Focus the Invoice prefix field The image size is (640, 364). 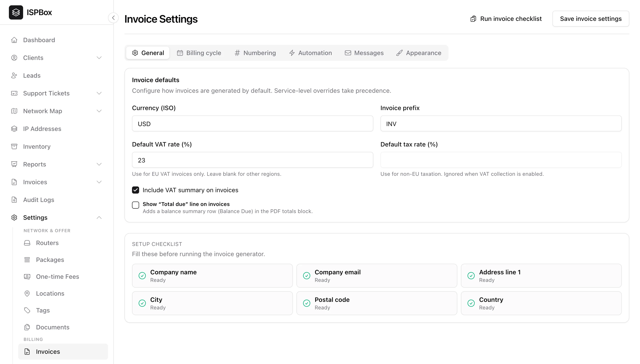[x=501, y=123]
